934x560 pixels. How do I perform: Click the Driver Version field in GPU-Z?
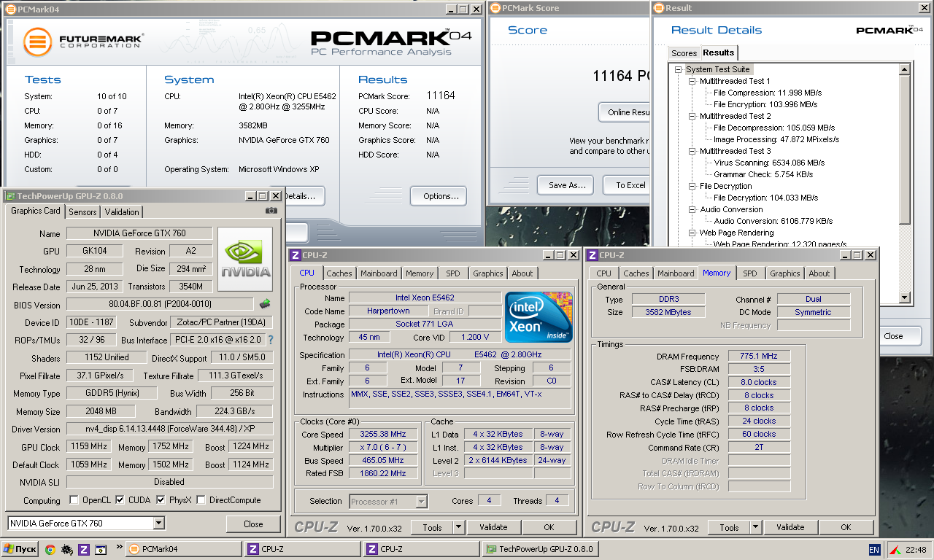170,429
